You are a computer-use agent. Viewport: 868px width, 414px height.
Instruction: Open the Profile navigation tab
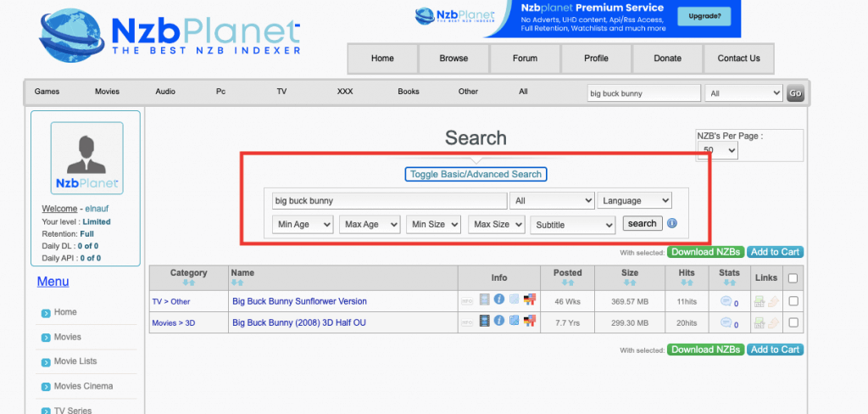coord(596,59)
